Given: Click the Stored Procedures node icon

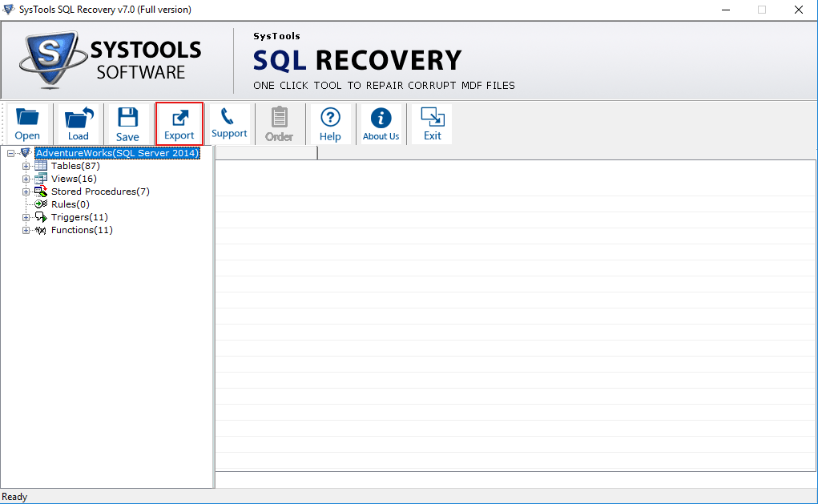Looking at the screenshot, I should tap(41, 192).
